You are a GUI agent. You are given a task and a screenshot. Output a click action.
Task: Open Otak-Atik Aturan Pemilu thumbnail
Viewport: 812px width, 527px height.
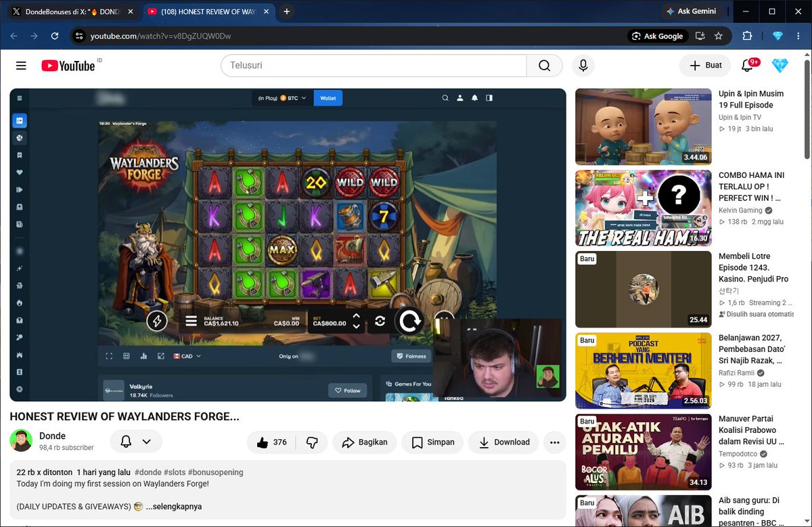[x=644, y=452]
